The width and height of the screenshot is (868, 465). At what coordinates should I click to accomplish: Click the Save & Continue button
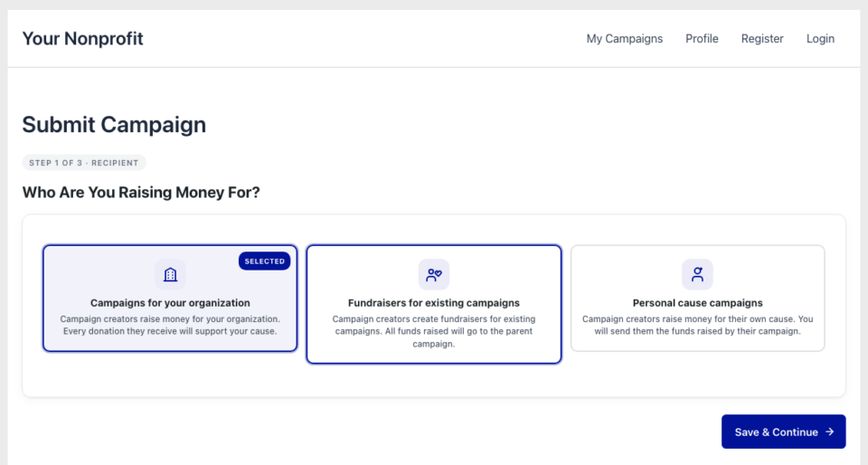coord(783,432)
